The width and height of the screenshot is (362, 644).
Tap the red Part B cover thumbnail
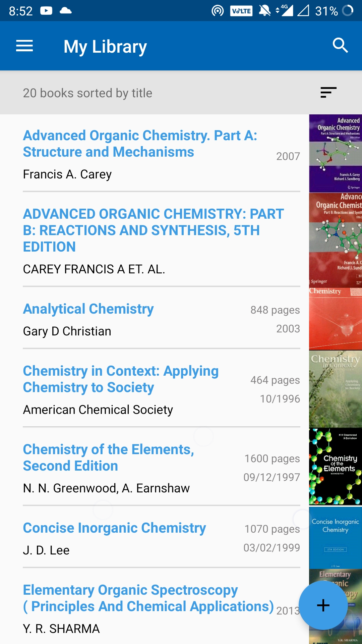tap(335, 239)
